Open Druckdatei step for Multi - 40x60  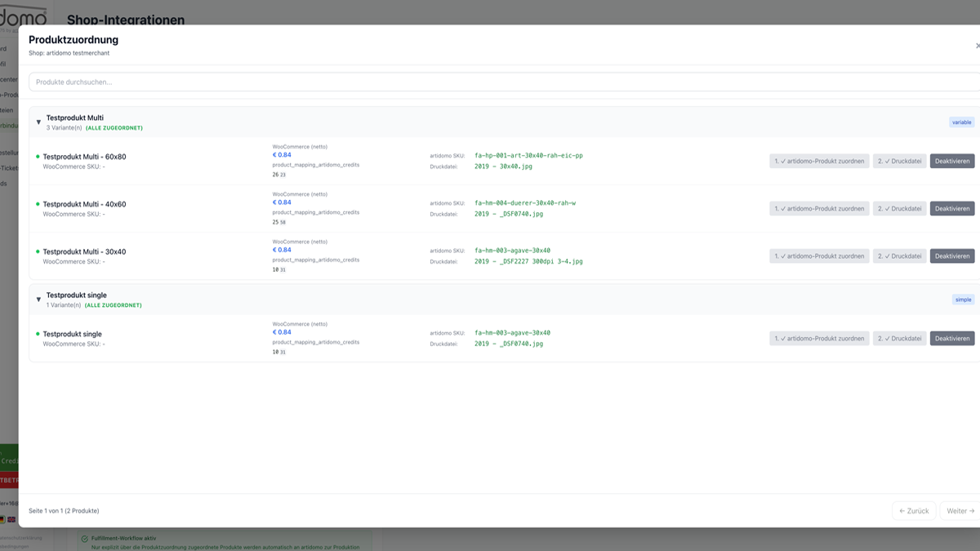(x=899, y=208)
